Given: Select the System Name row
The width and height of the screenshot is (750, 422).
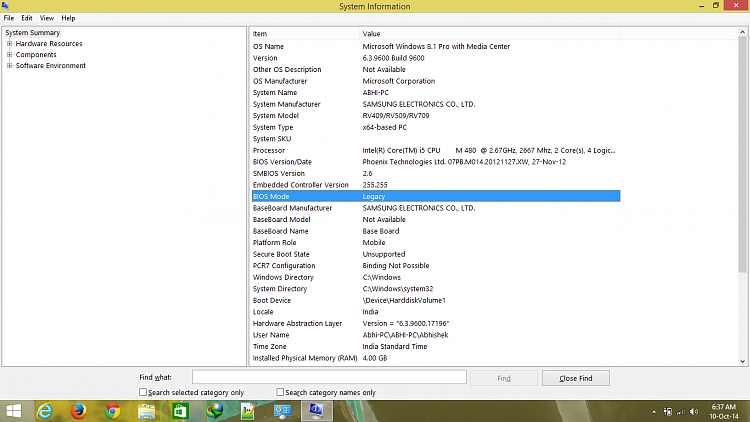Looking at the screenshot, I should [436, 92].
